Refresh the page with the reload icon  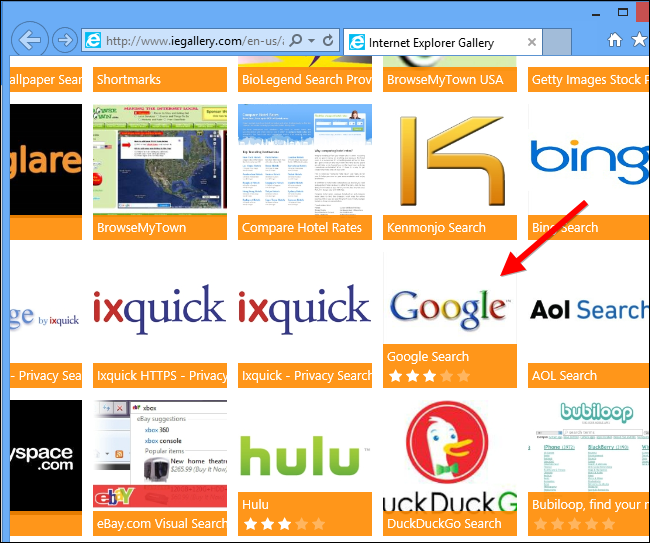point(328,40)
